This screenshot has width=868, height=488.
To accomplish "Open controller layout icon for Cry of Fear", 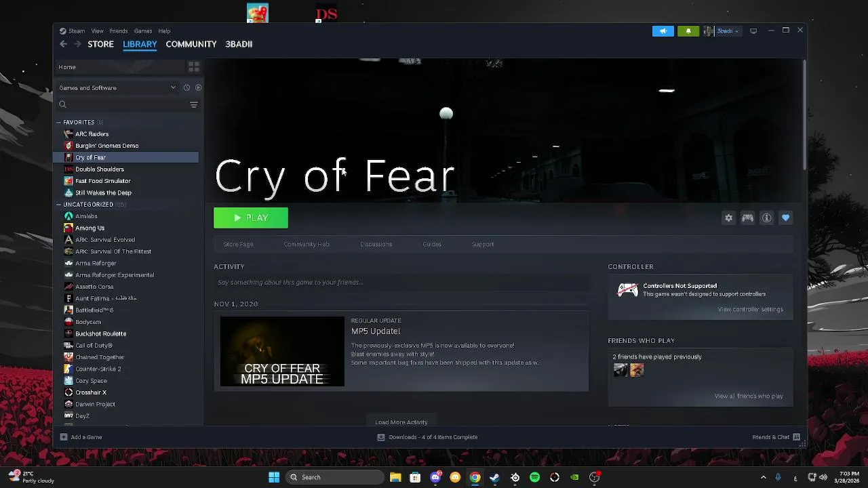I will [747, 218].
